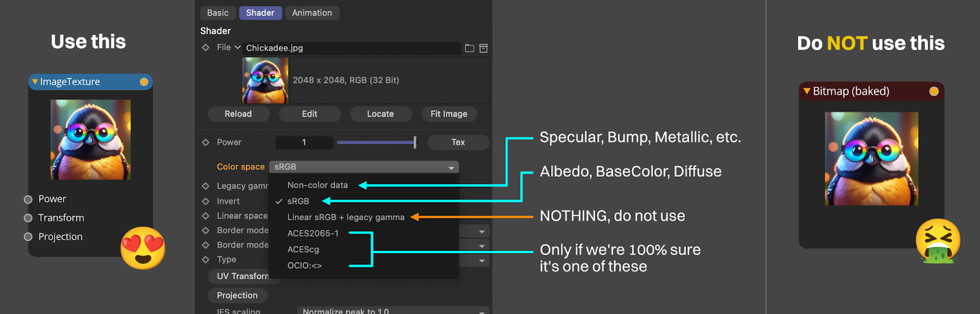Click the Fit Image button
Image resolution: width=980 pixels, height=314 pixels.
click(x=448, y=114)
